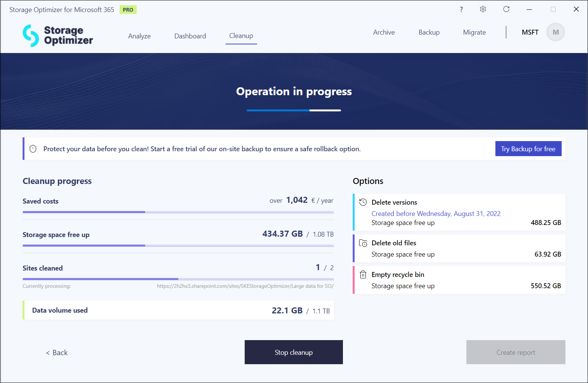Viewport: 588px width, 383px height.
Task: Click the Storage Optimizer logo
Action: pyautogui.click(x=58, y=36)
